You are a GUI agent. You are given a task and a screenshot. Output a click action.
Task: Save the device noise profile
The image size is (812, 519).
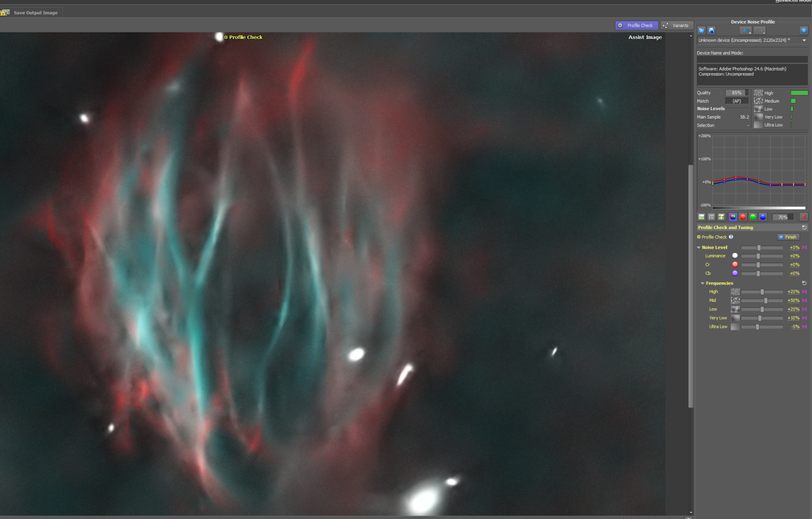pos(711,31)
